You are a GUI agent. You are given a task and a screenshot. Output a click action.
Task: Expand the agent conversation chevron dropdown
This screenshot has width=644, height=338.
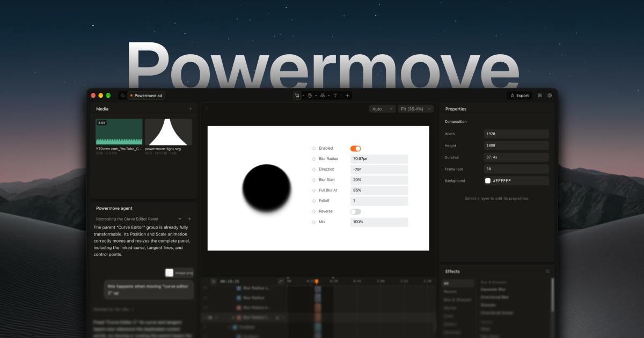[x=180, y=219]
